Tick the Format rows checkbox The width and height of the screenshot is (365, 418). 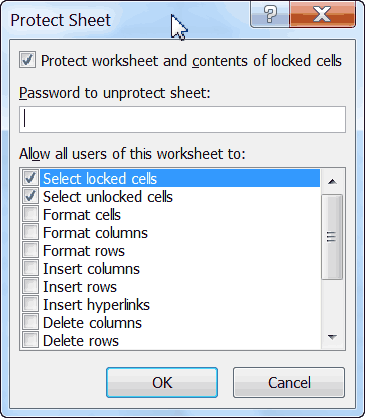click(31, 250)
